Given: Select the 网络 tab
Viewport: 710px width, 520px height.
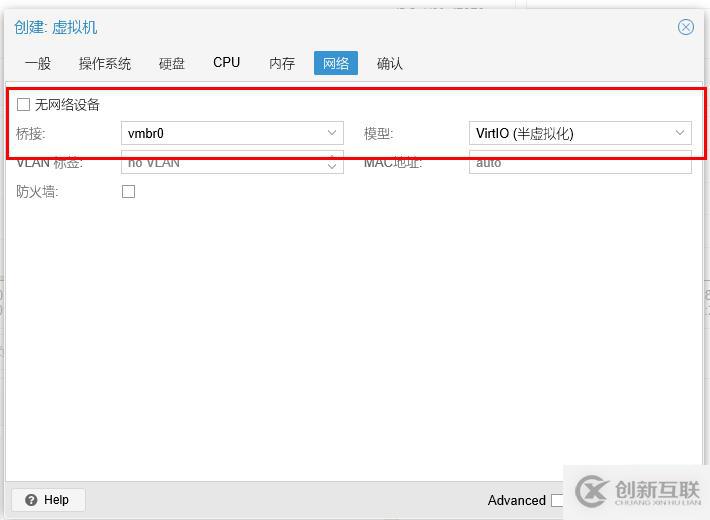Looking at the screenshot, I should pyautogui.click(x=336, y=63).
